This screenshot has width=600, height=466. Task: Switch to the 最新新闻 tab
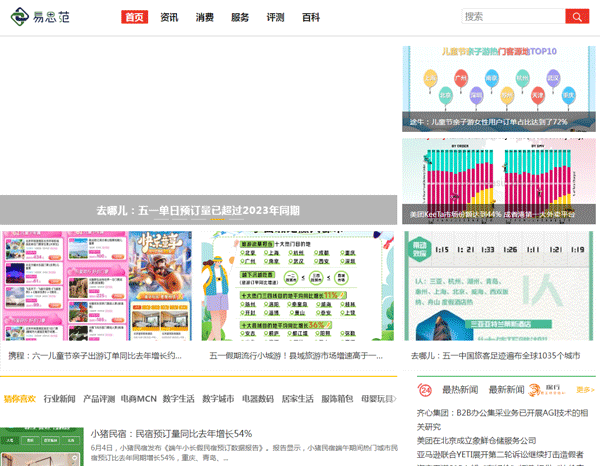tap(506, 390)
